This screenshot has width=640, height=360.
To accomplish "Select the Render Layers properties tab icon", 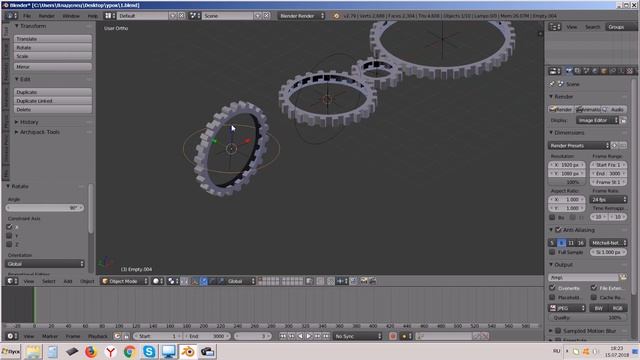I will (578, 71).
